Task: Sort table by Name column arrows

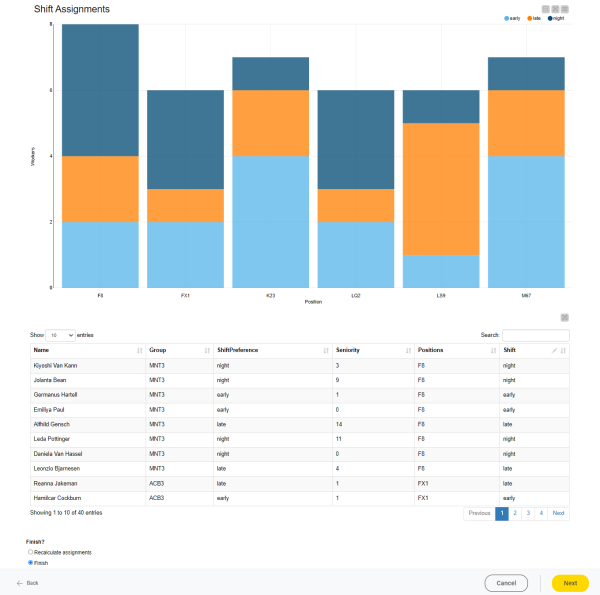Action: (140, 350)
